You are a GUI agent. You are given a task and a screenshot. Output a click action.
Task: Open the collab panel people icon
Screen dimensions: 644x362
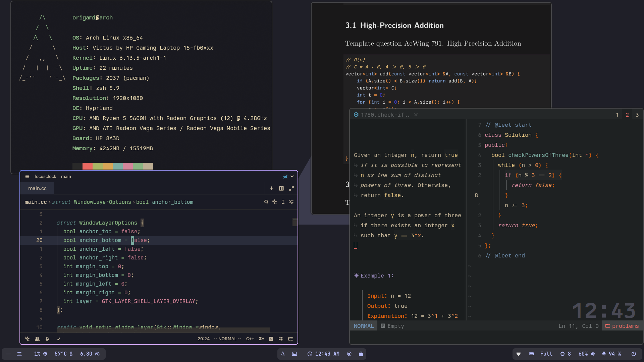(x=37, y=339)
